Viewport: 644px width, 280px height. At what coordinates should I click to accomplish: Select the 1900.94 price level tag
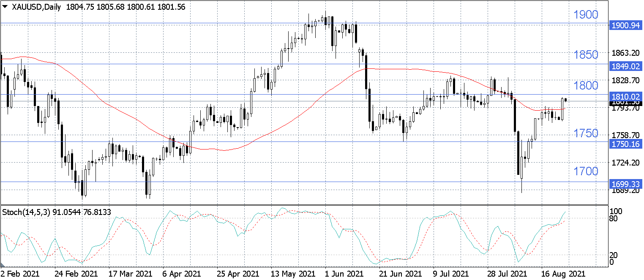(x=626, y=26)
